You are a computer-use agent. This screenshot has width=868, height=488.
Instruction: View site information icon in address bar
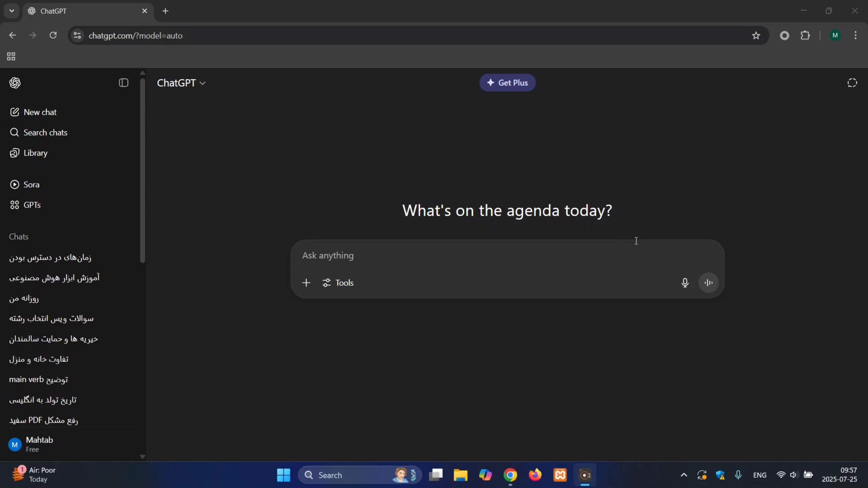tap(77, 36)
